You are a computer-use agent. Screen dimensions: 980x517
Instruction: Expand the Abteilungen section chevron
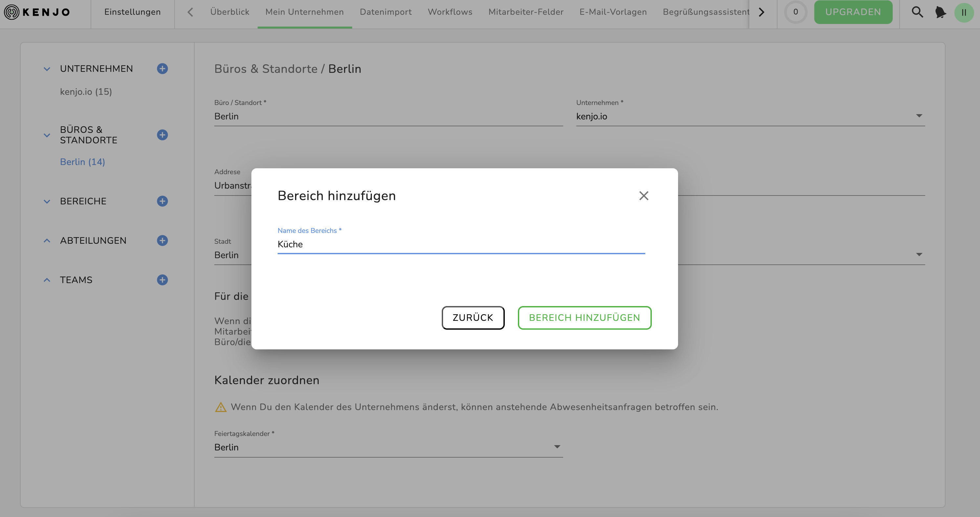(x=47, y=241)
